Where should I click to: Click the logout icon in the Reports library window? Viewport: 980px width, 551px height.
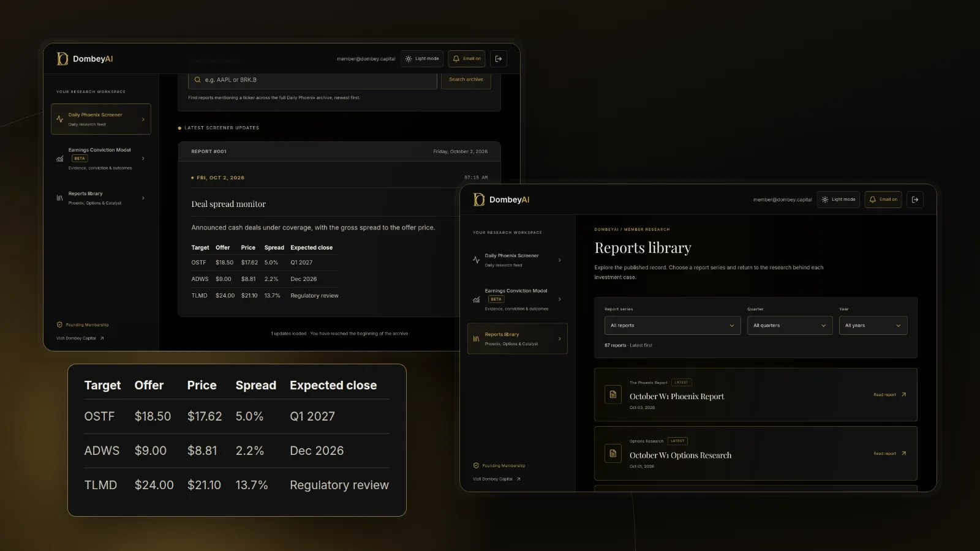click(915, 200)
